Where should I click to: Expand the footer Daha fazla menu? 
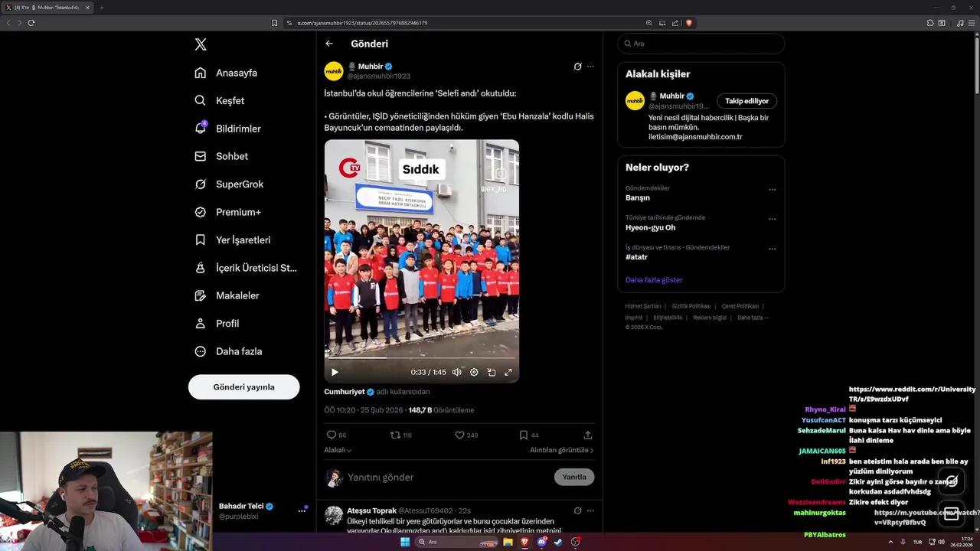[x=753, y=318]
